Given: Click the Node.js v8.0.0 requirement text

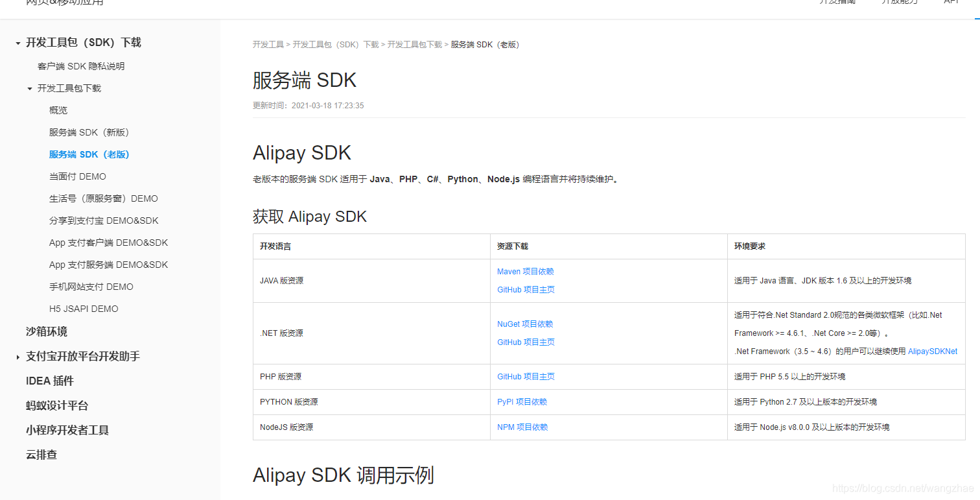Looking at the screenshot, I should pos(811,427).
